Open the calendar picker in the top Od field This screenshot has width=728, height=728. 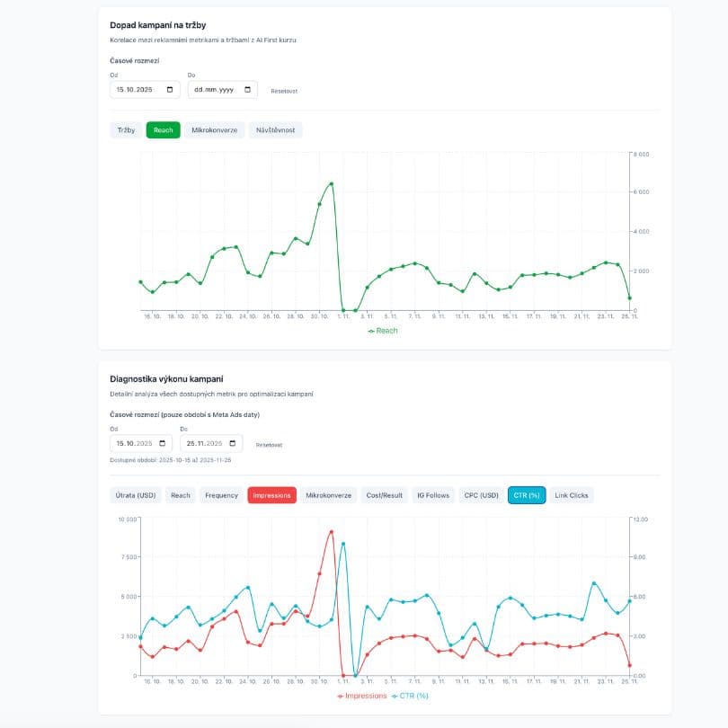[x=168, y=89]
